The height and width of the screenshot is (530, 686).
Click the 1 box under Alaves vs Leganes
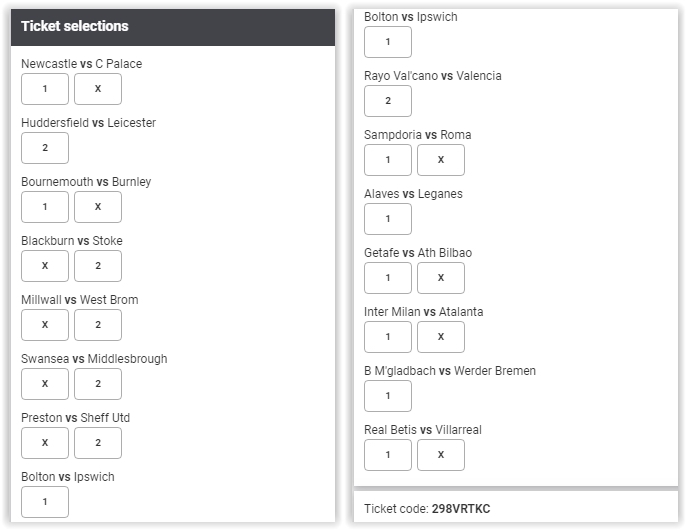point(388,219)
